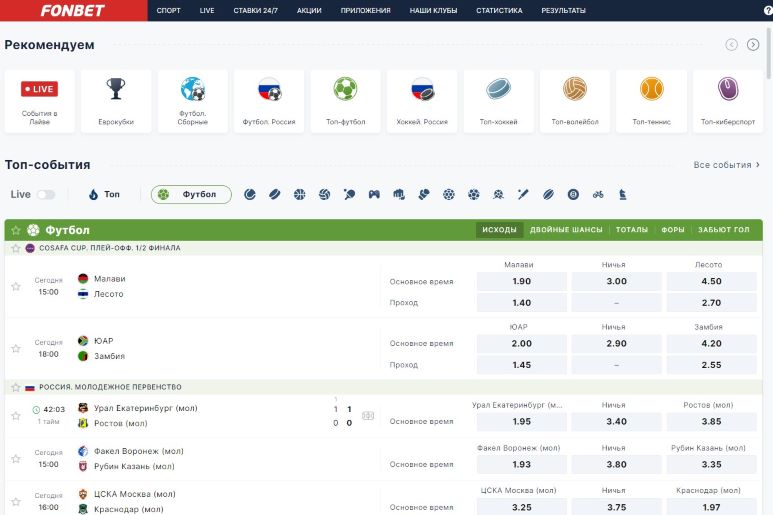Filter top events by cycling icon
The height and width of the screenshot is (515, 773).
[x=598, y=195]
